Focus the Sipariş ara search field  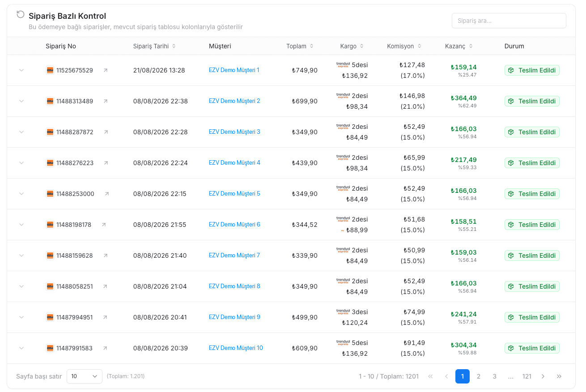pyautogui.click(x=509, y=21)
